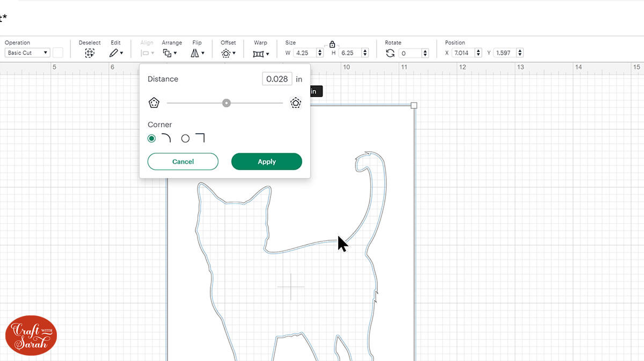Click the Width size field
644x361 pixels.
pyautogui.click(x=304, y=53)
